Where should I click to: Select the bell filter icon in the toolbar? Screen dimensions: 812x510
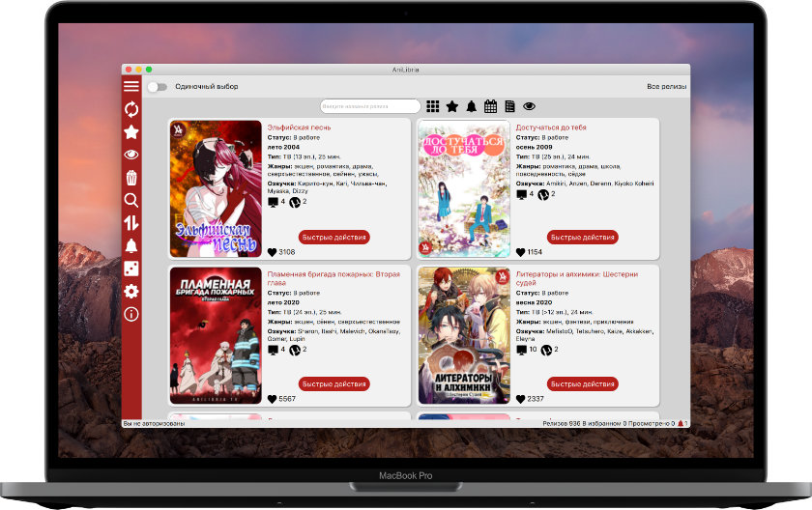(472, 106)
